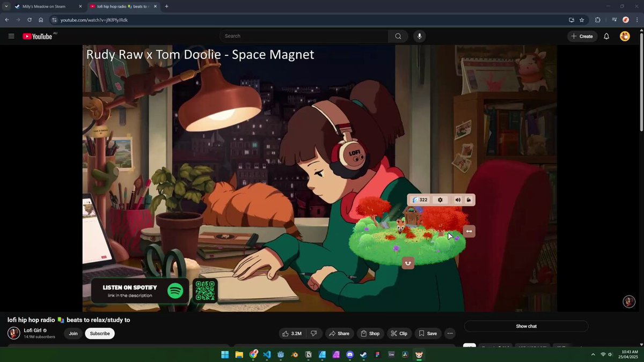644x362 pixels.
Task: Click the meadow rotate arrow button
Action: click(x=408, y=263)
